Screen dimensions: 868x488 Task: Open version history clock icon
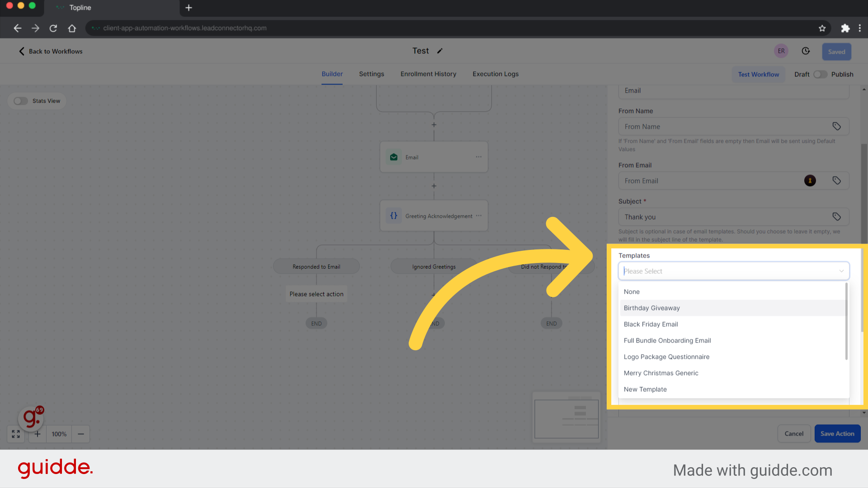806,51
